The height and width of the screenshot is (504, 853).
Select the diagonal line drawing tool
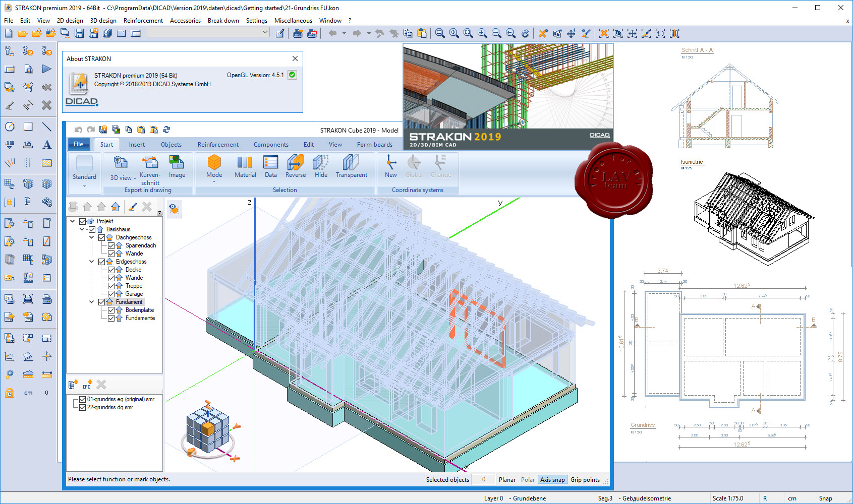[47, 127]
